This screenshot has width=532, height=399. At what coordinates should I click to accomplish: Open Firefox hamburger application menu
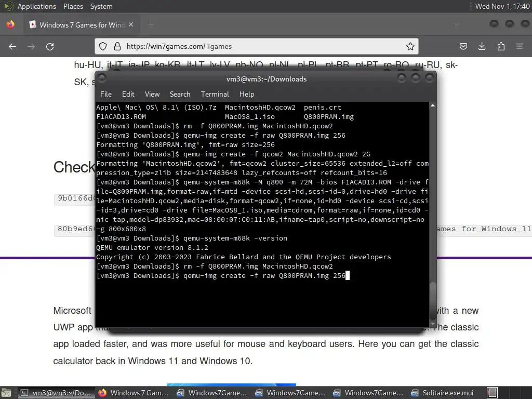520,46
